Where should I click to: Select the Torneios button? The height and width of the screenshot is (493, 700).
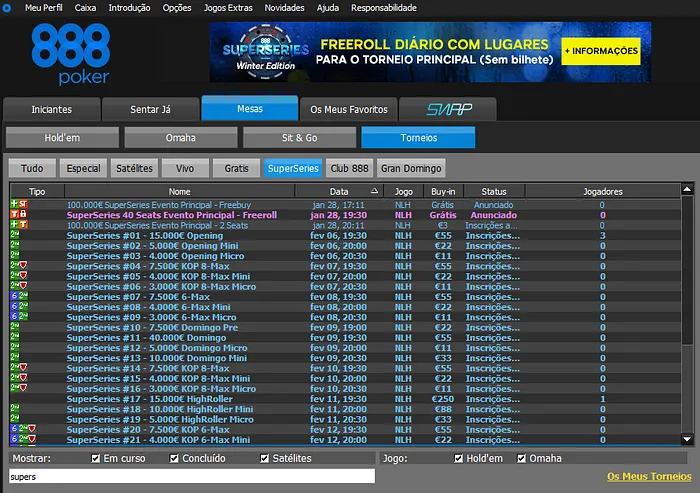pyautogui.click(x=418, y=138)
